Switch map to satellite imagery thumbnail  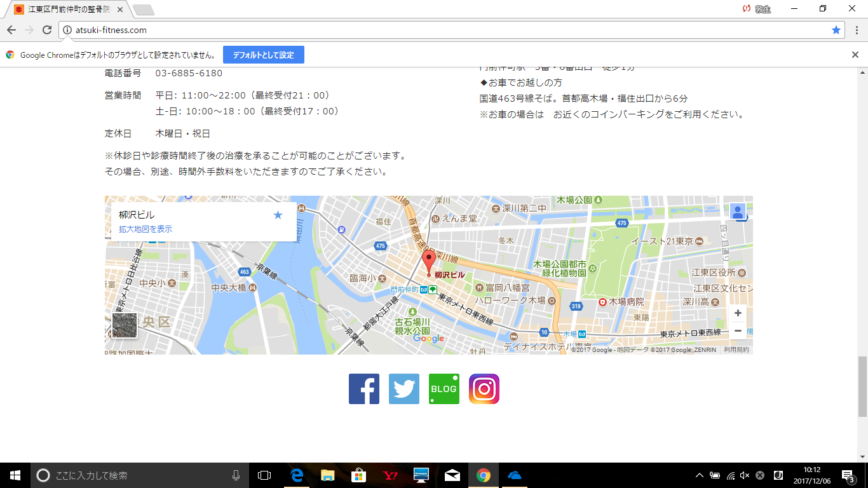125,325
